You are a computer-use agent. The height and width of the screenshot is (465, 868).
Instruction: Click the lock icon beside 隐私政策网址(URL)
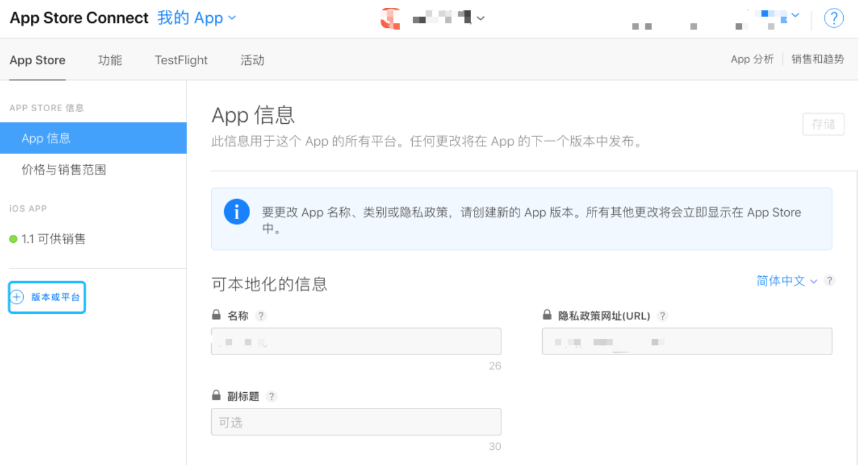click(x=547, y=315)
